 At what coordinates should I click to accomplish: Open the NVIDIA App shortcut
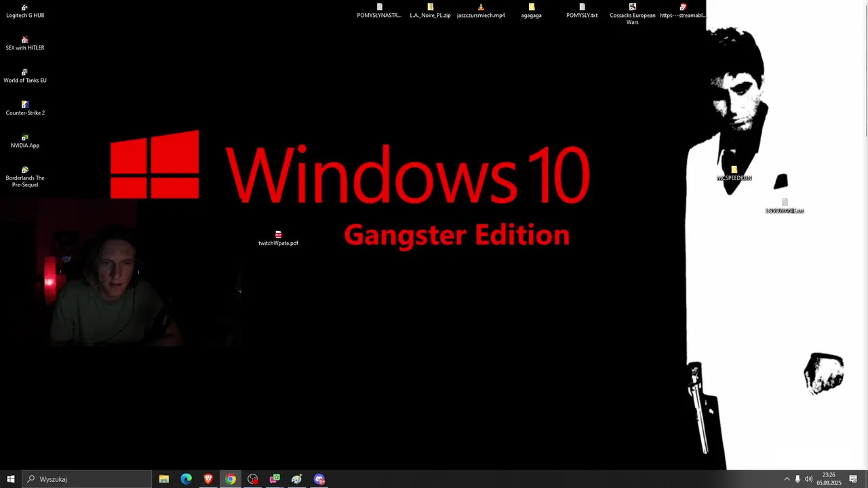click(25, 141)
